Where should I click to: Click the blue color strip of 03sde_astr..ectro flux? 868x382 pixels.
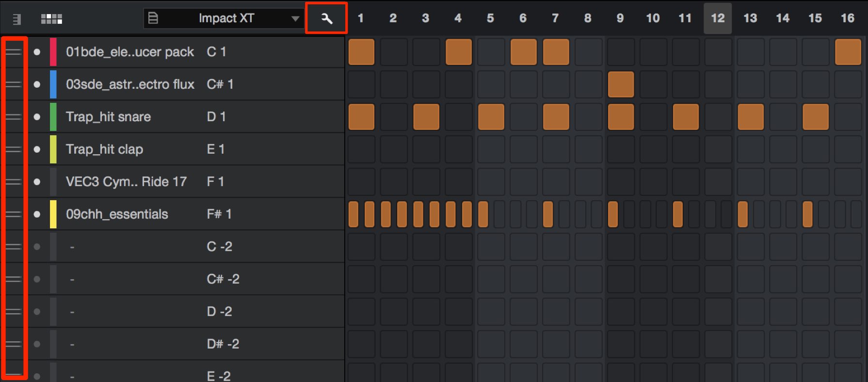(53, 84)
